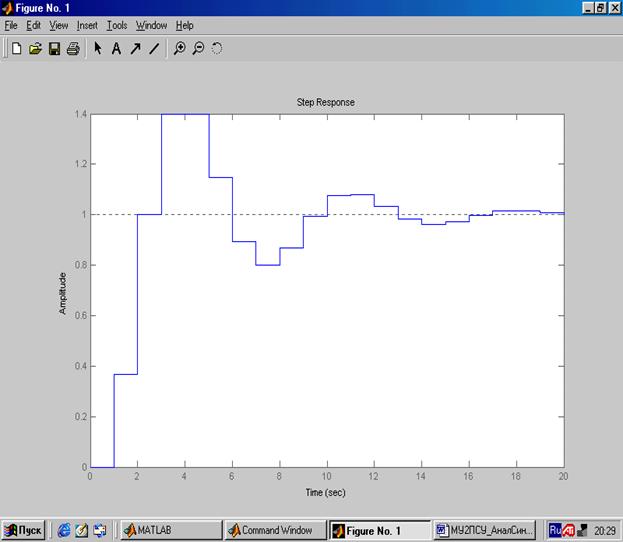The width and height of the screenshot is (623, 542).
Task: Expand the Window menu
Action: 152,25
